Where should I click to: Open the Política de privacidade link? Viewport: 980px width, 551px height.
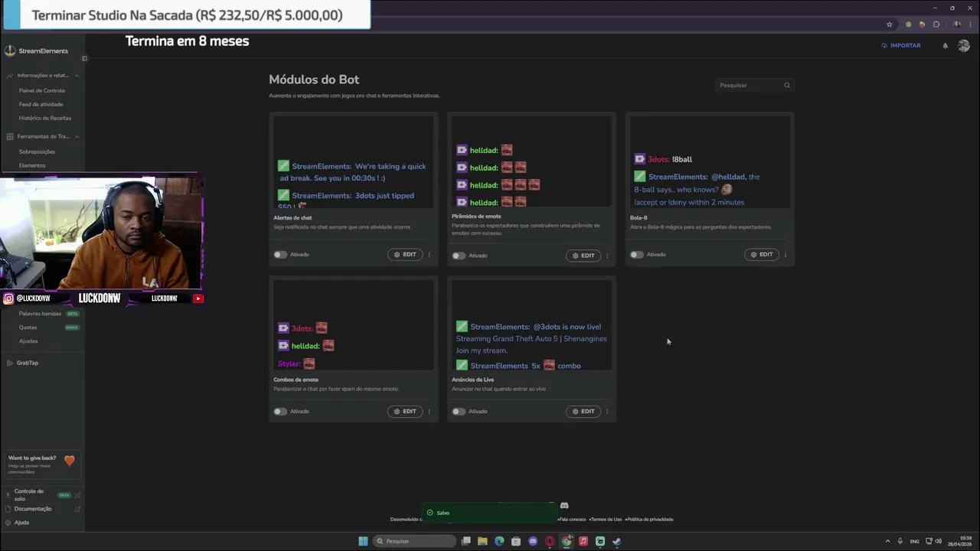[x=651, y=520]
